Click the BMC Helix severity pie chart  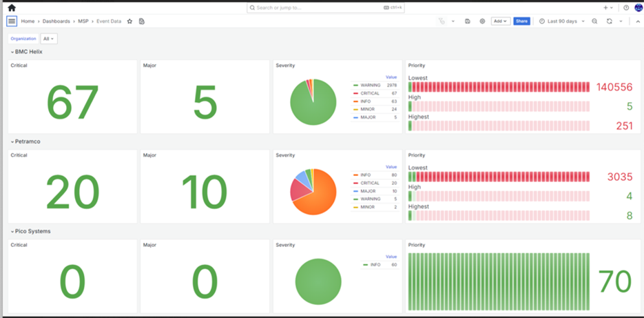pos(313,102)
